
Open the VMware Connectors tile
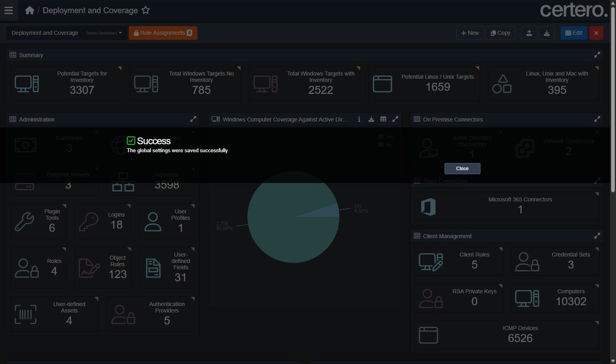pos(555,147)
